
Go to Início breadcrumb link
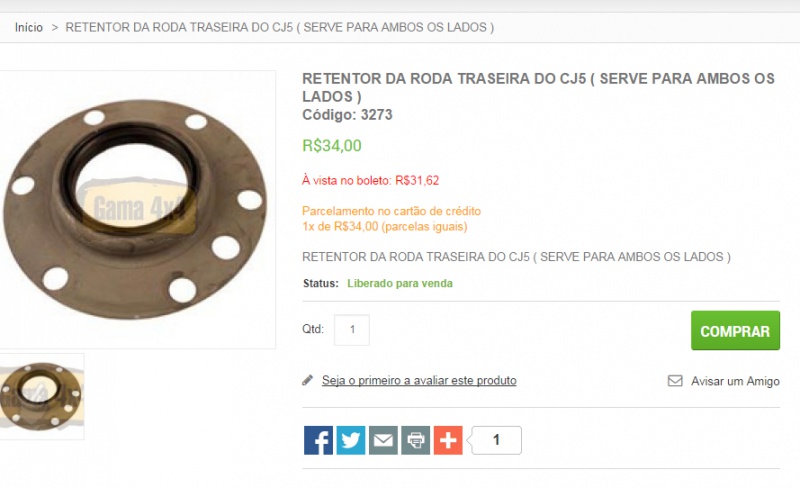pyautogui.click(x=29, y=28)
